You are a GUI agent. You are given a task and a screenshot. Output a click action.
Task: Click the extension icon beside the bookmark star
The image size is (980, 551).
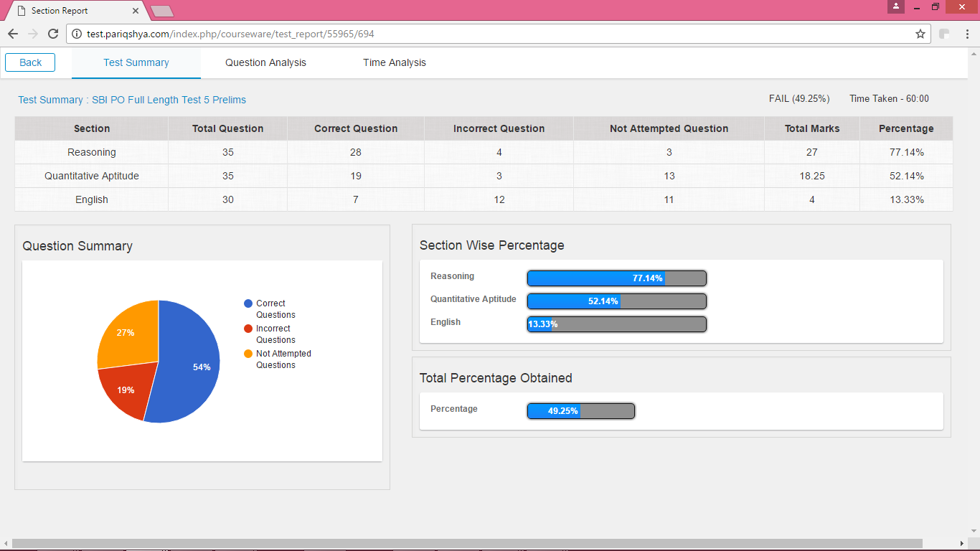coord(945,34)
